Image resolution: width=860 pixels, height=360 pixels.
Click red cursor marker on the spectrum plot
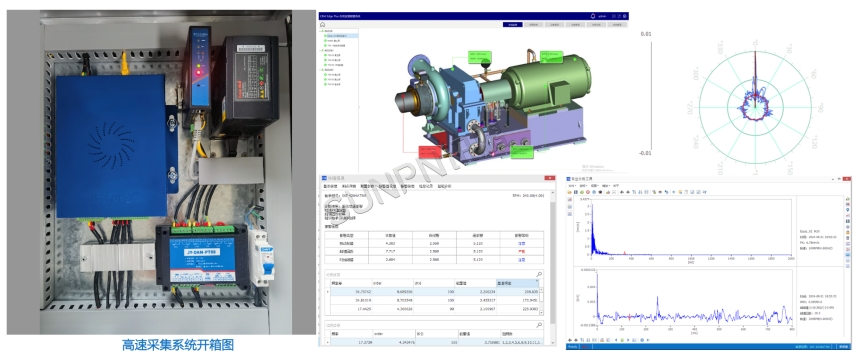(625, 253)
